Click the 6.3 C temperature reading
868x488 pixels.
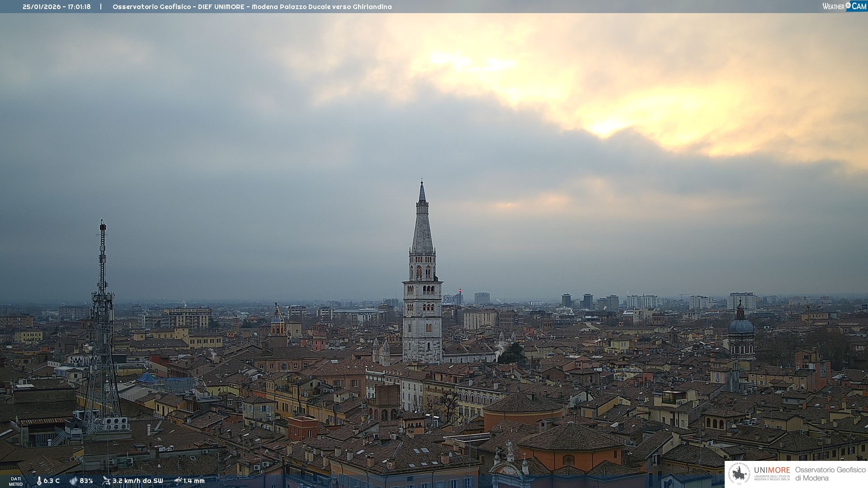52,481
